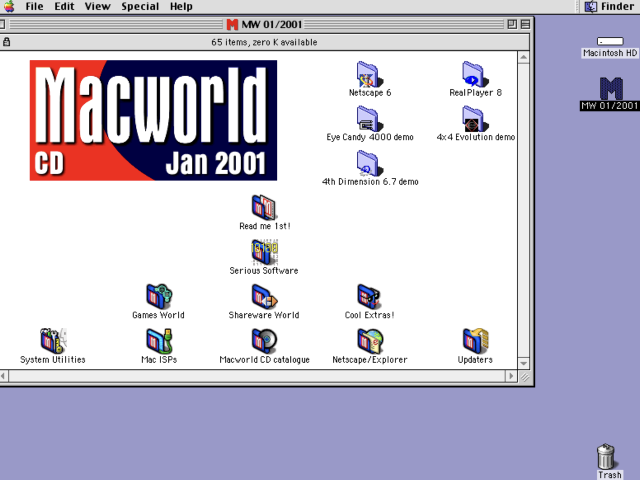Viewport: 640px width, 480px height.
Task: Select the System Utilities folder icon
Action: tap(53, 341)
